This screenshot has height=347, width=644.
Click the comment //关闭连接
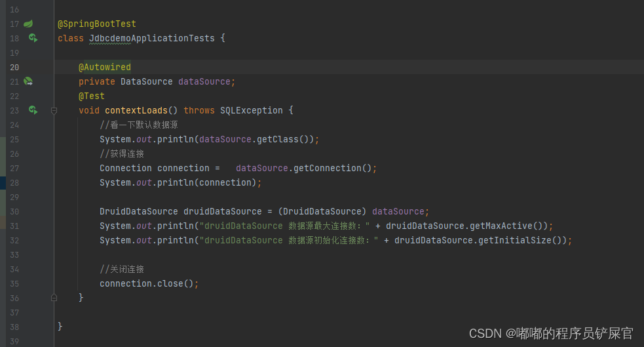pyautogui.click(x=122, y=270)
